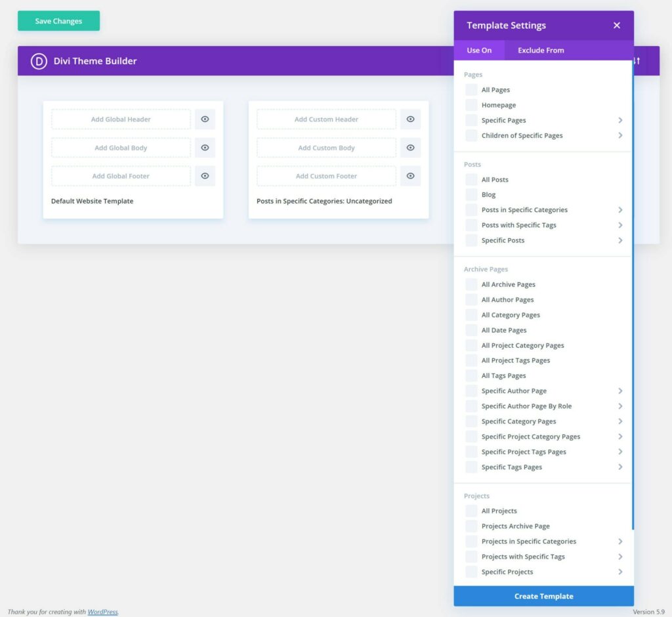Click Add Global Header
The image size is (672, 617).
click(121, 119)
